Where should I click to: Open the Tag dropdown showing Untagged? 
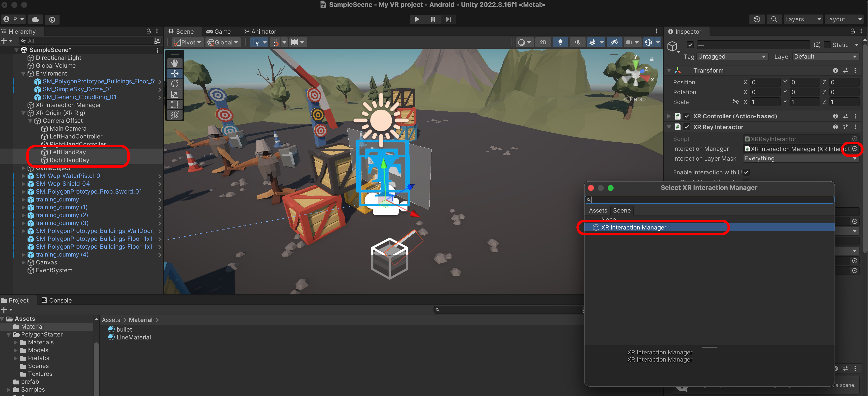point(732,57)
